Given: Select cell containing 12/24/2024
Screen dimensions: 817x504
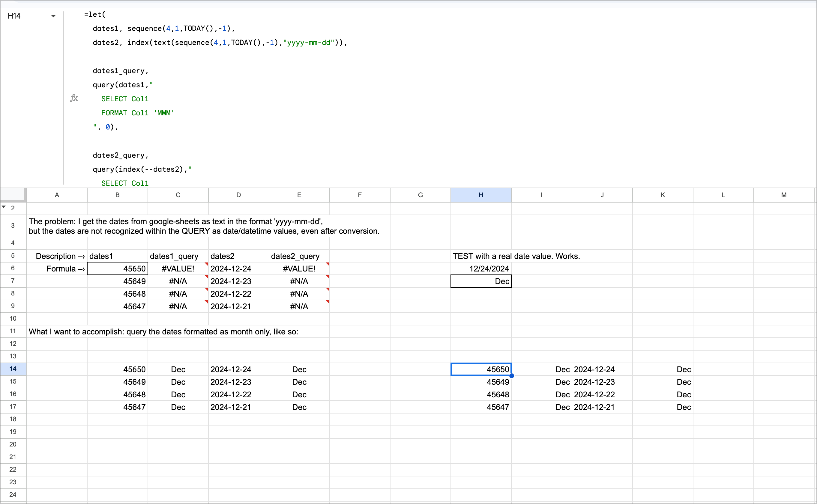Looking at the screenshot, I should 481,269.
